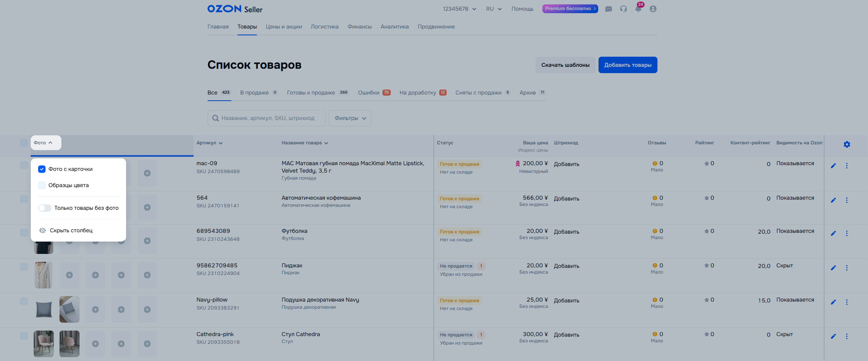Click Premium бесплатно button

[570, 9]
